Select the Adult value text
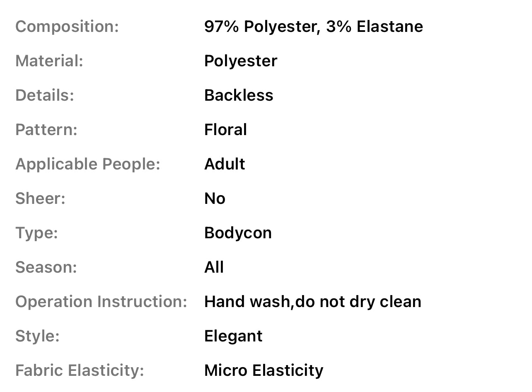The image size is (532, 392). point(225,164)
